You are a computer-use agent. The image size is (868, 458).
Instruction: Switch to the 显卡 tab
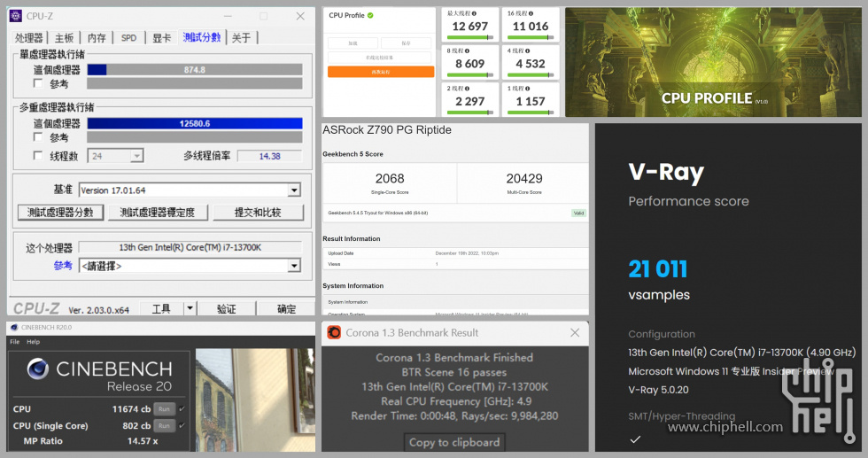click(161, 38)
